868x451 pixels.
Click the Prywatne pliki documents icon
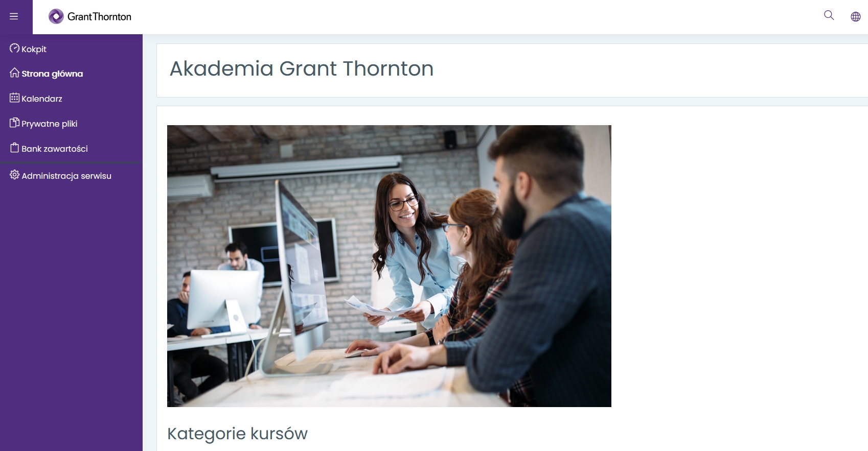click(14, 123)
